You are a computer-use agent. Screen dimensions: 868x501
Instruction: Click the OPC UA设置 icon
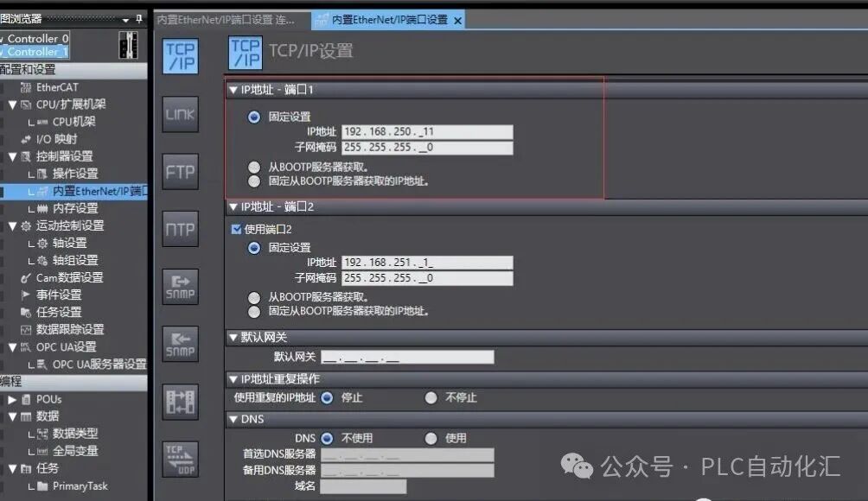pos(26,347)
